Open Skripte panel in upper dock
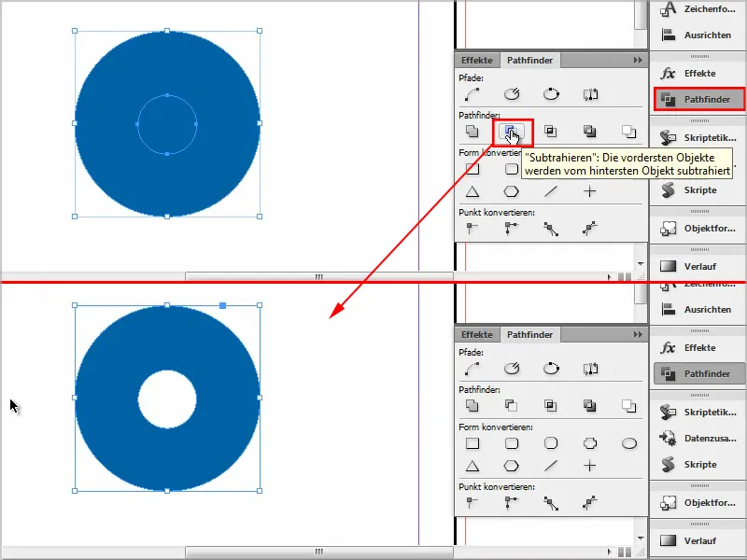 pos(698,189)
